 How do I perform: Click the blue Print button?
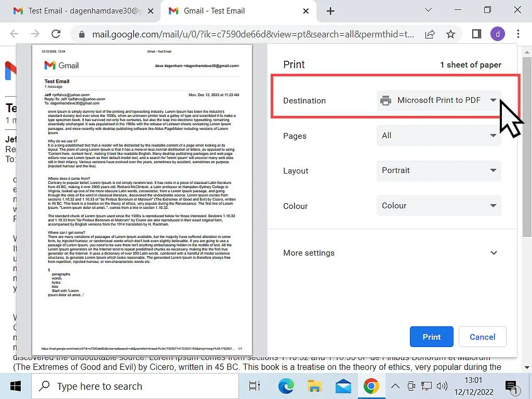click(431, 337)
